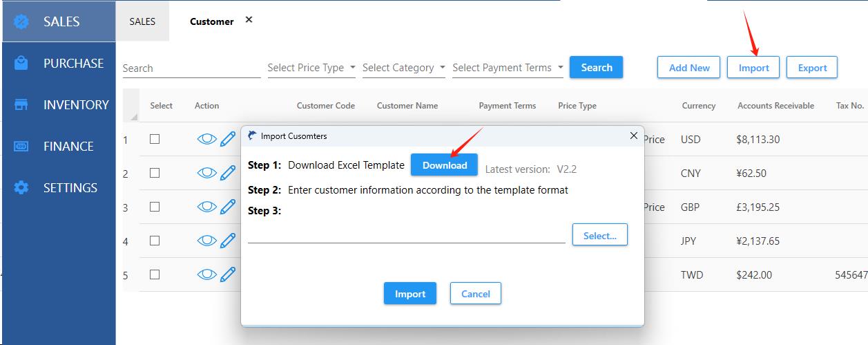The height and width of the screenshot is (345, 868).
Task: Click pencil edit icon in row 4
Action: [x=228, y=241]
